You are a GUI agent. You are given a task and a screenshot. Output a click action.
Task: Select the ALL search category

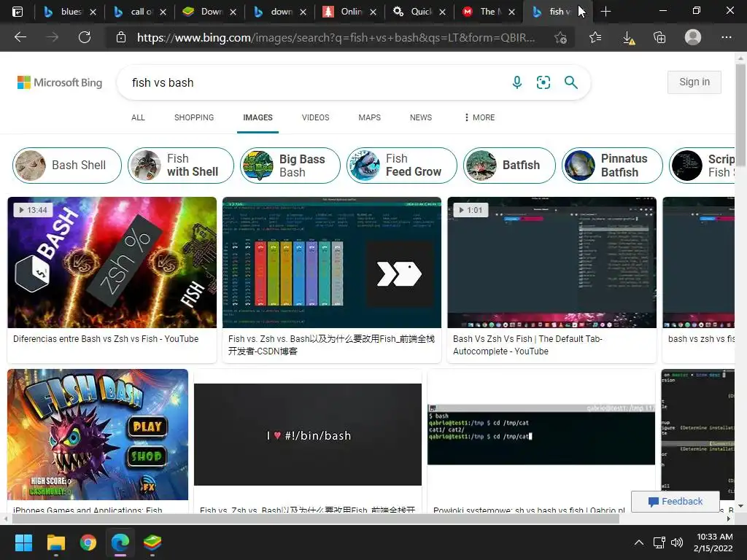138,117
